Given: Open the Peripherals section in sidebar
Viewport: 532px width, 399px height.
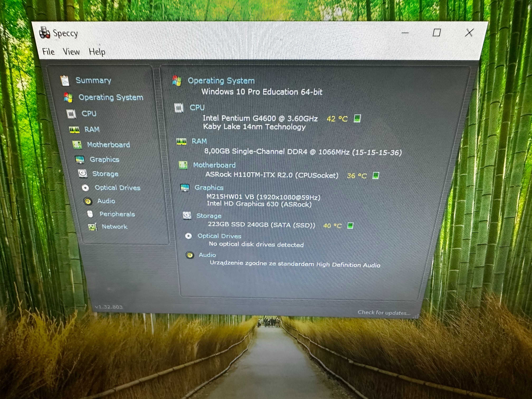Looking at the screenshot, I should pos(117,214).
